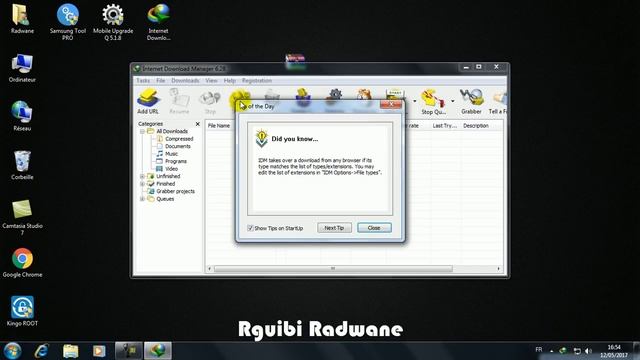Screen dimensions: 640x360
Task: Click the scroll-right arrow of download list
Action: pyautogui.click(x=498, y=269)
